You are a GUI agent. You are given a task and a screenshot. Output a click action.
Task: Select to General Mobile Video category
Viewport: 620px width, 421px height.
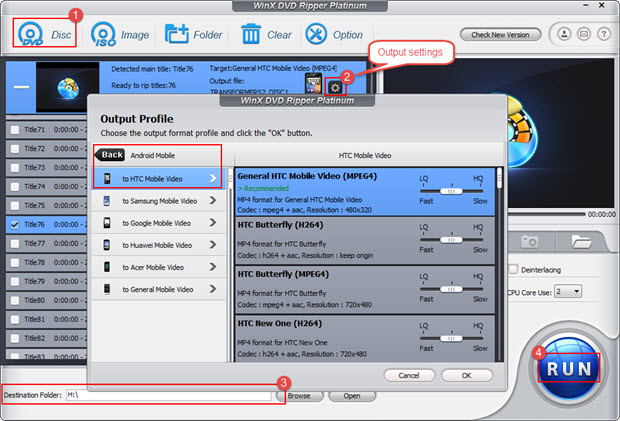159,289
